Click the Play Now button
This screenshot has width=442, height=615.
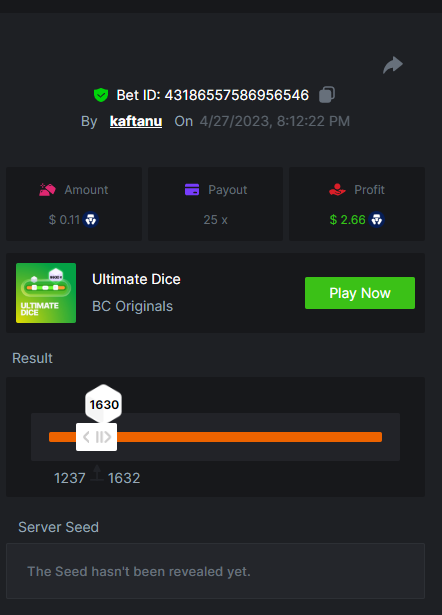(x=360, y=293)
